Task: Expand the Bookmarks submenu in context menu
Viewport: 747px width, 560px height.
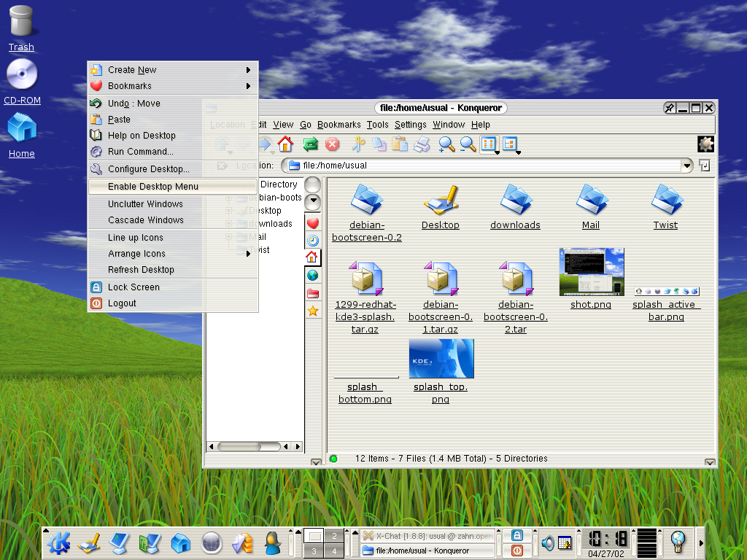Action: coord(174,86)
